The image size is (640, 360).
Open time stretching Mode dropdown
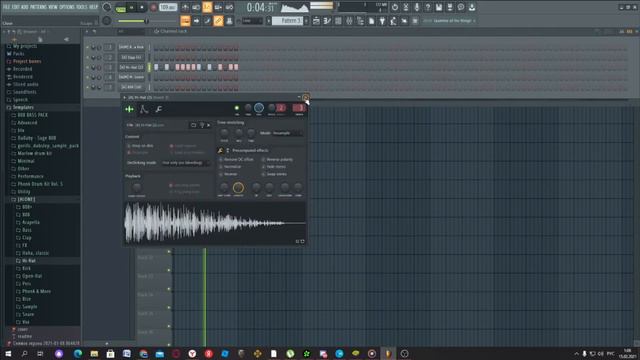pyautogui.click(x=288, y=133)
